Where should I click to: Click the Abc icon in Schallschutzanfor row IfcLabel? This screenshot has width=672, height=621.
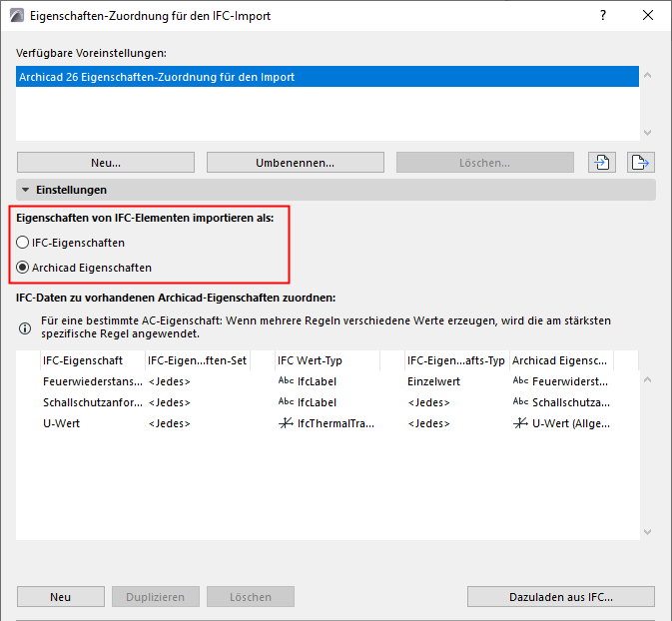[x=286, y=401]
